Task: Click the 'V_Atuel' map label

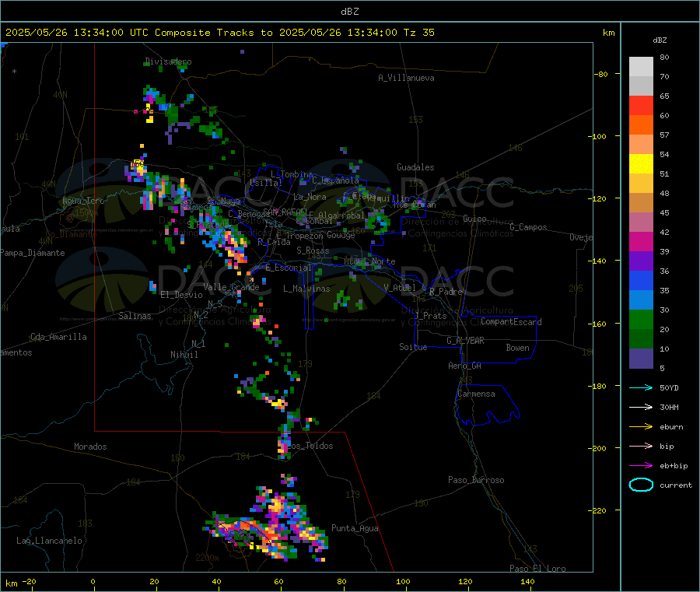Action: pos(400,288)
